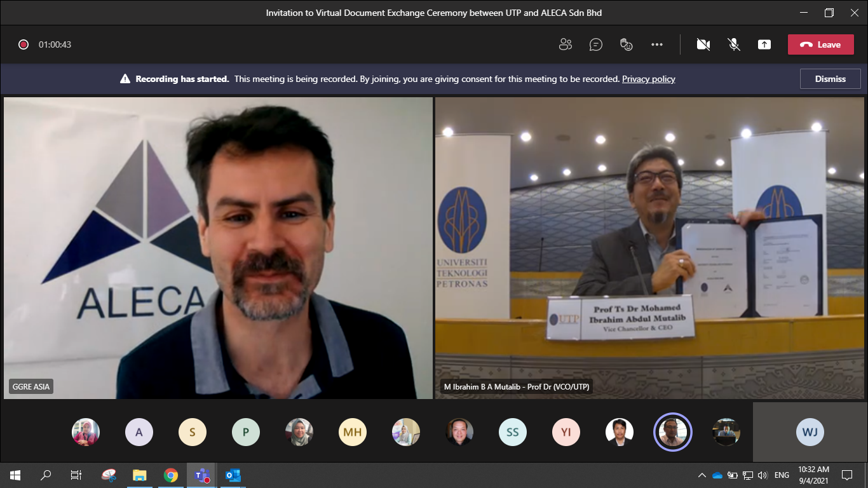Turn the camera on
868x488 pixels.
point(703,44)
